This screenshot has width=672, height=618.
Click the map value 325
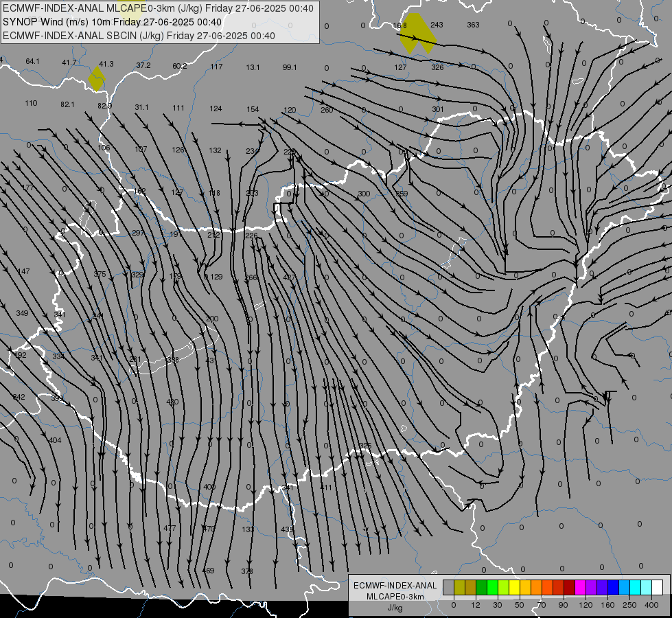(x=365, y=446)
